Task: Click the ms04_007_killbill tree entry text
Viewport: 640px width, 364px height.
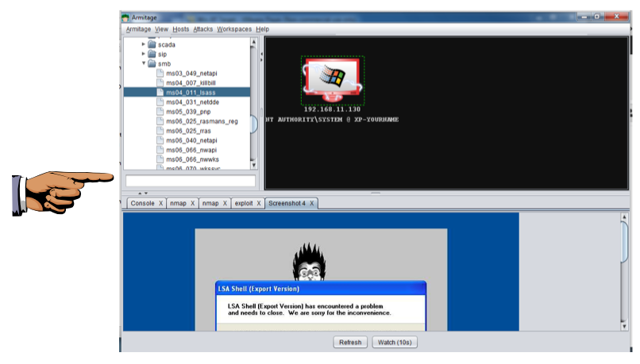Action: (191, 82)
